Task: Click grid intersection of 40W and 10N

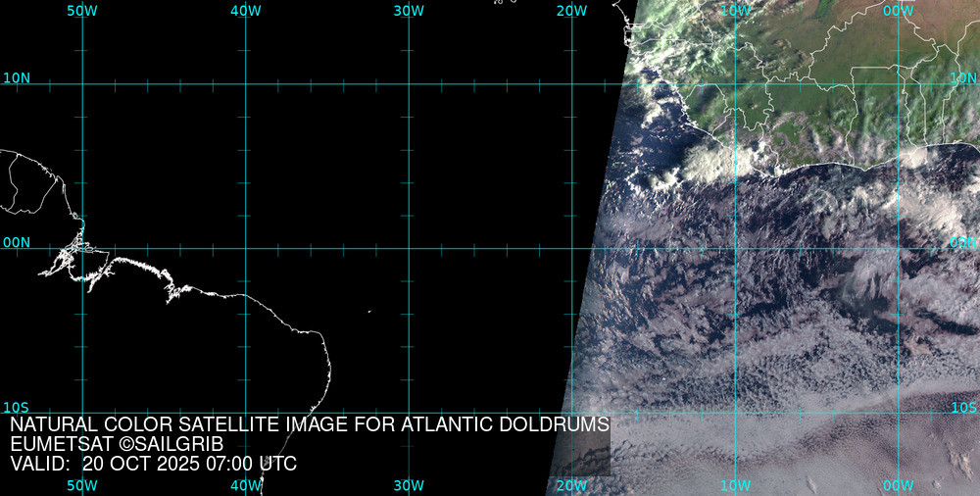Action: tap(245, 83)
